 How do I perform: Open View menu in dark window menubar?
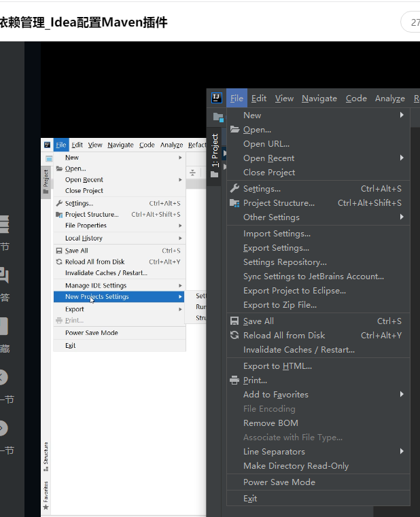point(284,99)
